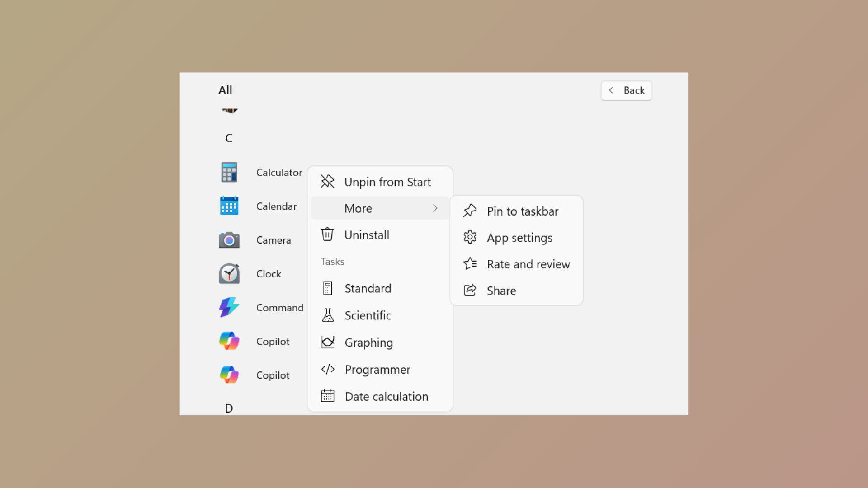Click the Date calculation calendar icon

click(327, 396)
